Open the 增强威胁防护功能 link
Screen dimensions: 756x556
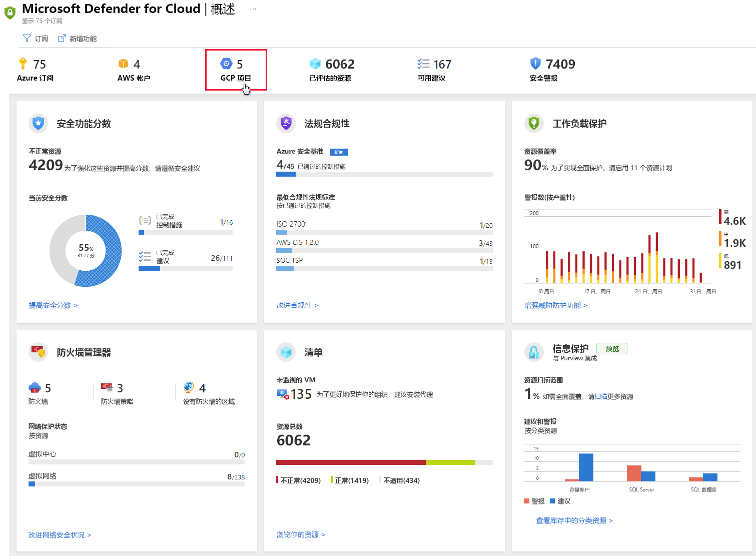pyautogui.click(x=556, y=305)
